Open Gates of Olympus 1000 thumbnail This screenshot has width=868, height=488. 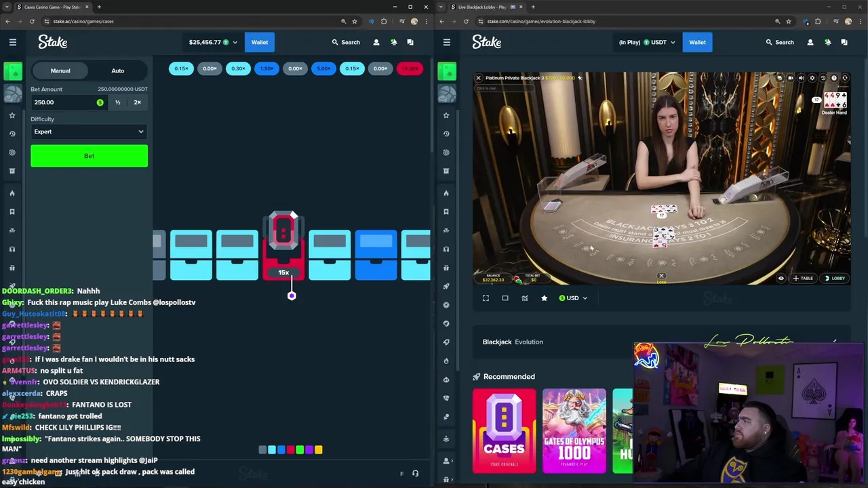[x=574, y=430]
